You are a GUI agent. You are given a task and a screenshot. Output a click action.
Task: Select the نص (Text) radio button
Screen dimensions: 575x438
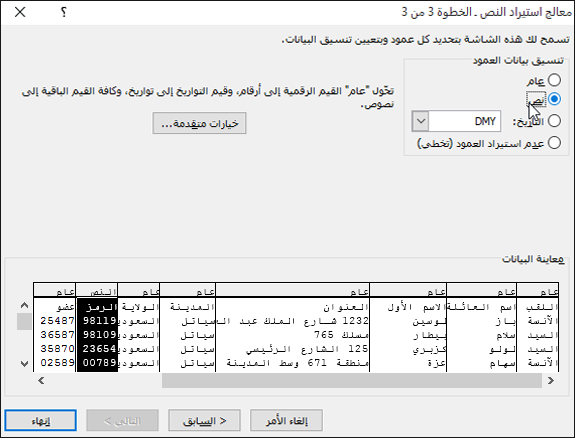pyautogui.click(x=554, y=99)
